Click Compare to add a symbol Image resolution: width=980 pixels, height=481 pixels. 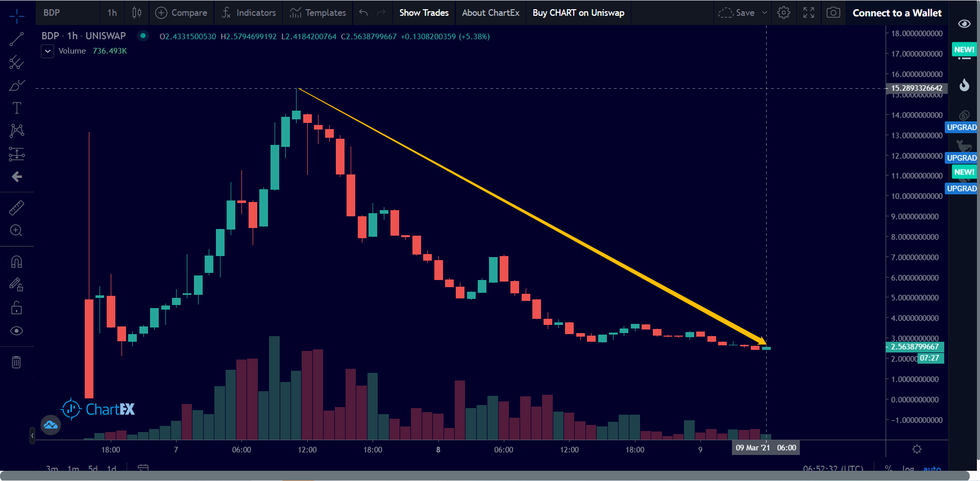181,13
